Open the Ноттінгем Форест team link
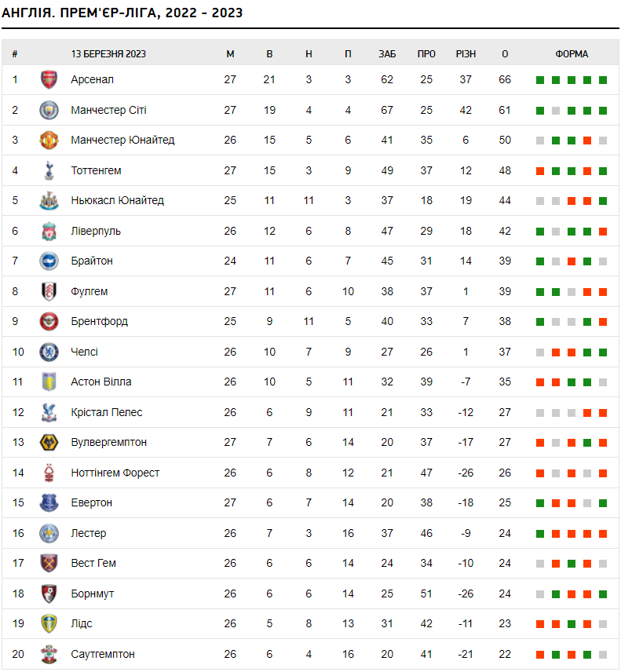Image resolution: width=621 pixels, height=672 pixels. pos(115,473)
